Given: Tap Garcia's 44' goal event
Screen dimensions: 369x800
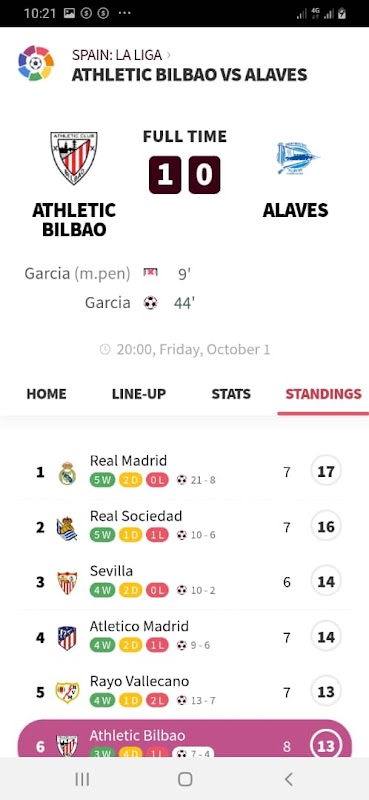Looking at the screenshot, I should [x=140, y=303].
